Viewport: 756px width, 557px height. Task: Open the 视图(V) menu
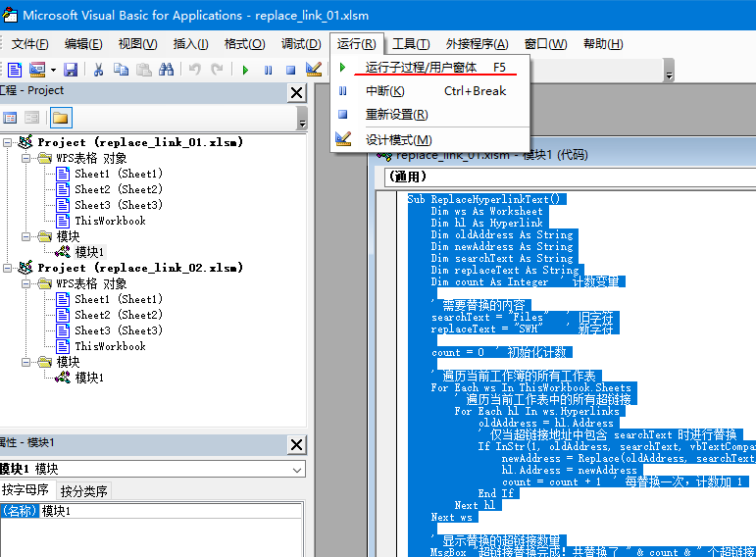[x=138, y=44]
